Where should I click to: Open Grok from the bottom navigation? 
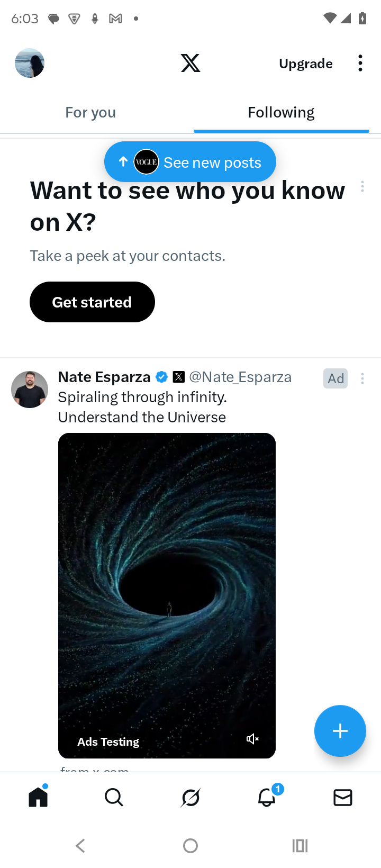(x=190, y=797)
